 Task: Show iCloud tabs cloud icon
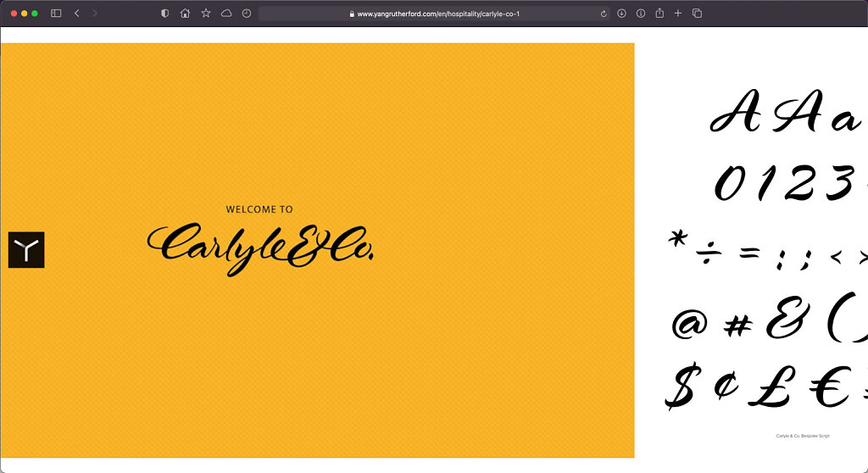pyautogui.click(x=226, y=14)
